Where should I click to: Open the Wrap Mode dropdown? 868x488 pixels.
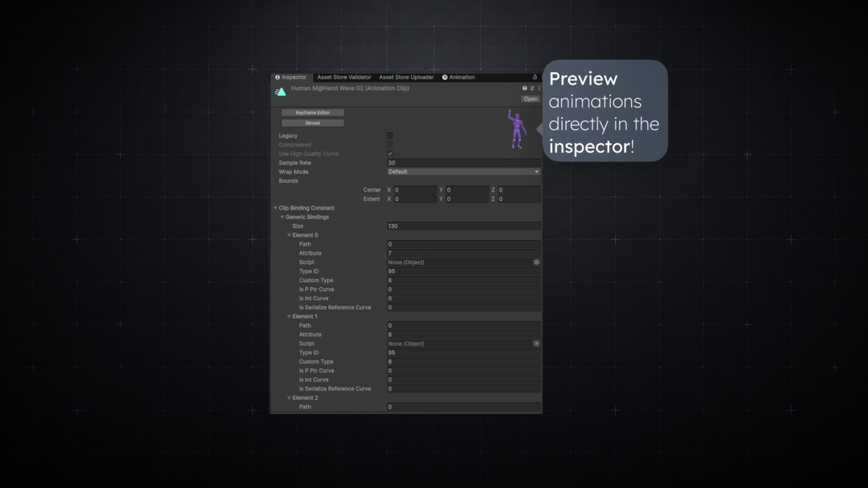[464, 172]
